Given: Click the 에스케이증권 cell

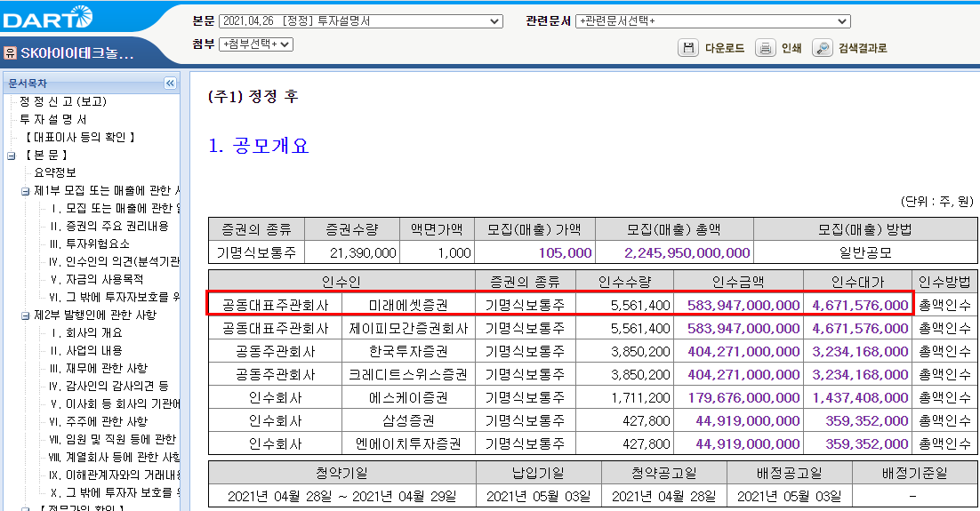Looking at the screenshot, I should click(x=408, y=397).
